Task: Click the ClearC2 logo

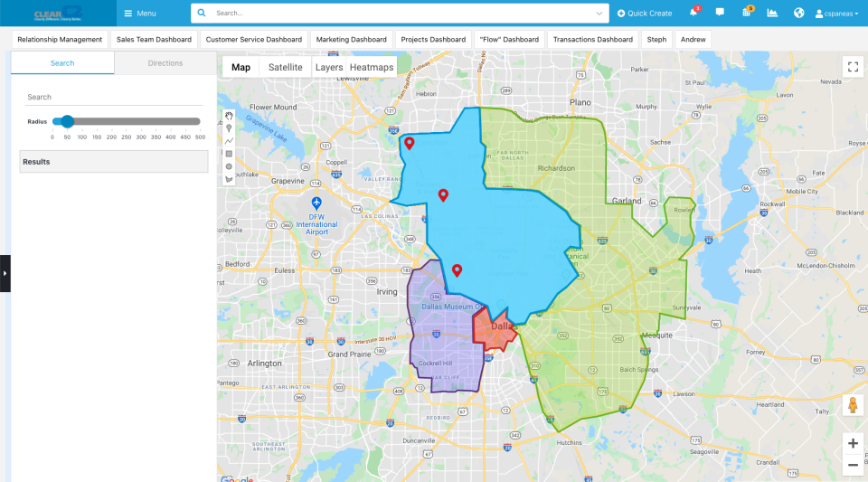Action: click(x=58, y=14)
